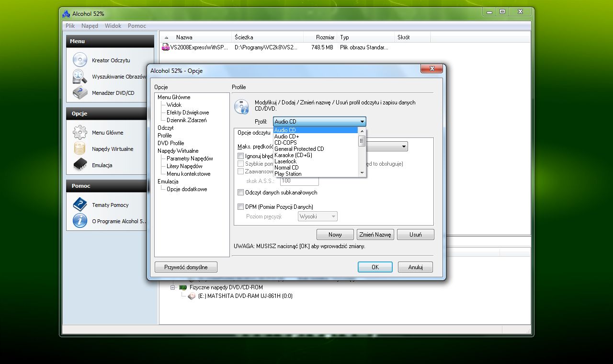Open the Napęd menu
Viewport: 613px width, 364px height.
(90, 26)
